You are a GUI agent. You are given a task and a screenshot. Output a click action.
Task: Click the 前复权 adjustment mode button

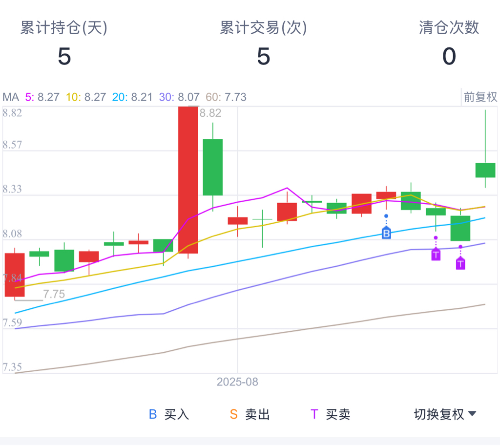tap(480, 97)
